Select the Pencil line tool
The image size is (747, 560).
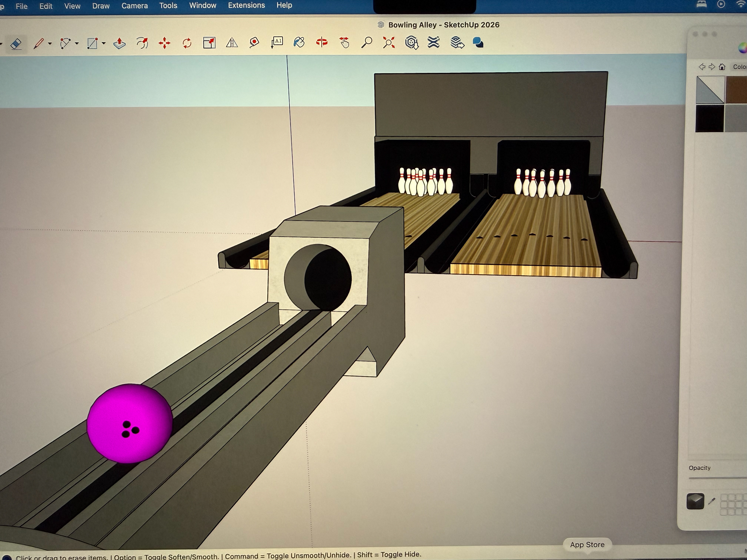click(x=39, y=43)
